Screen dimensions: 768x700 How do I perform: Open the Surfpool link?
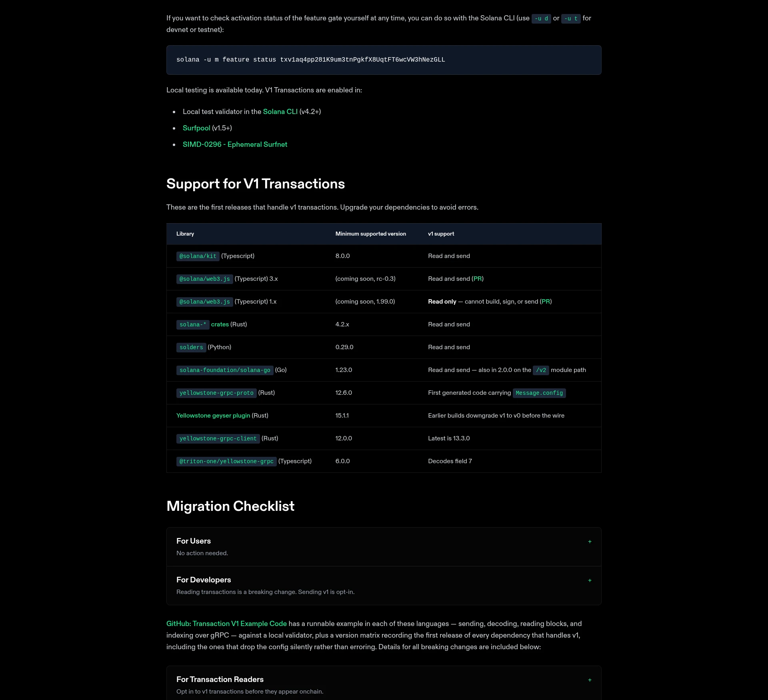tap(196, 128)
